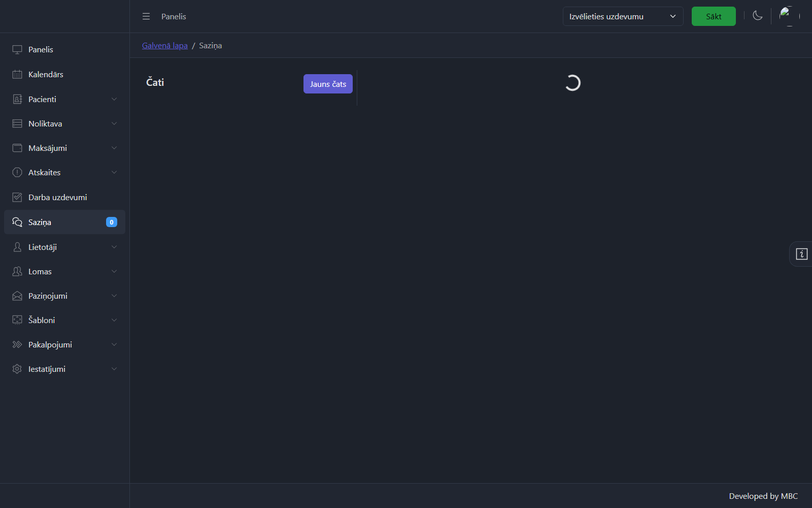Click the Lietotāji user icon

click(17, 247)
